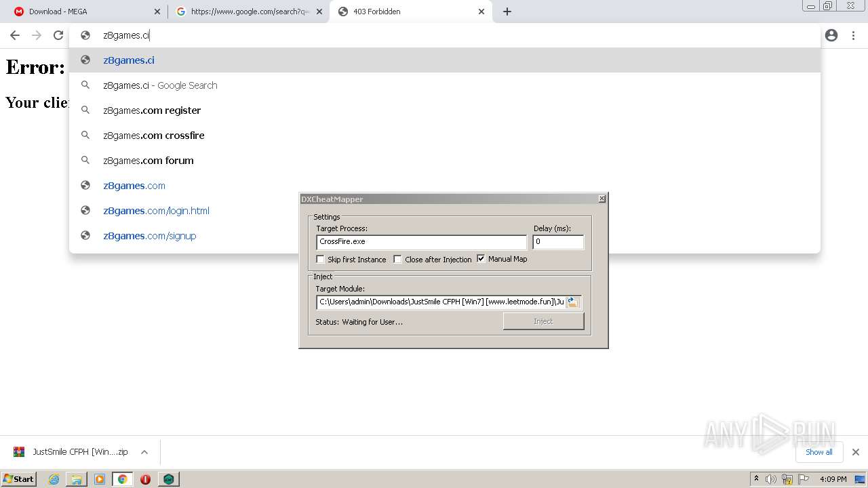Close the 403 Forbidden tab
This screenshot has width=868, height=488.
(x=481, y=12)
